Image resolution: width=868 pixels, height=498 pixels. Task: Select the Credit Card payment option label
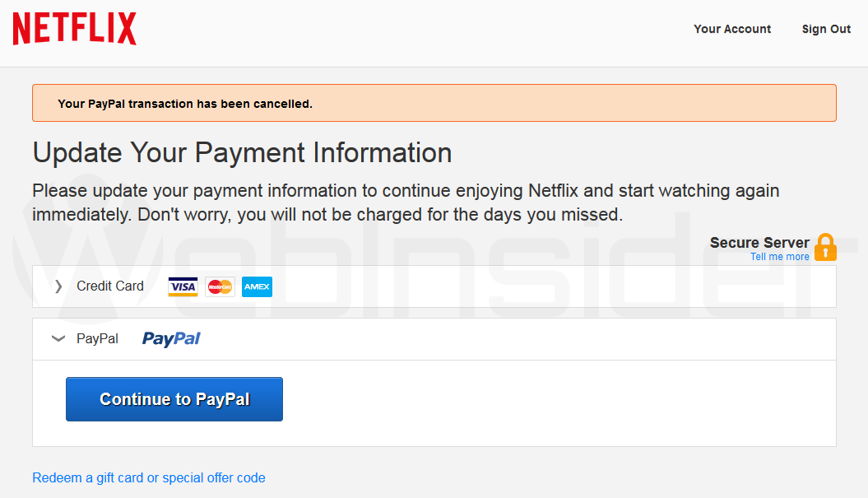point(110,286)
